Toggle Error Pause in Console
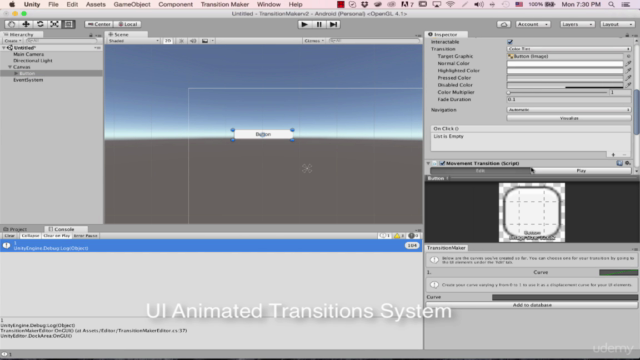640x360 pixels. pyautogui.click(x=86, y=236)
